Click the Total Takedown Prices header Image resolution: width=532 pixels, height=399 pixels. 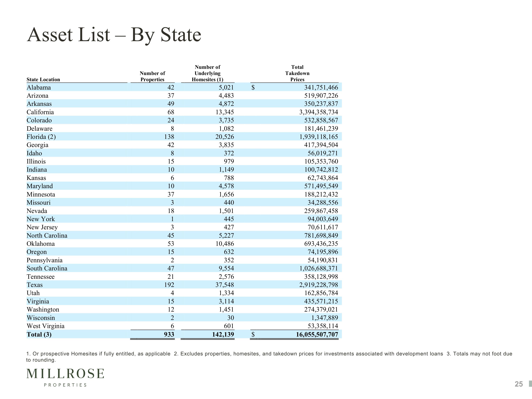[297, 73]
